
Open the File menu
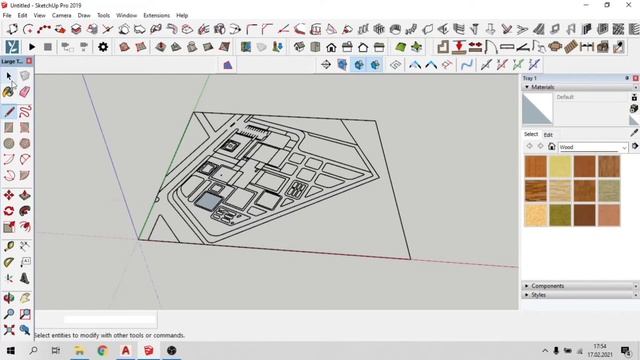coord(7,16)
